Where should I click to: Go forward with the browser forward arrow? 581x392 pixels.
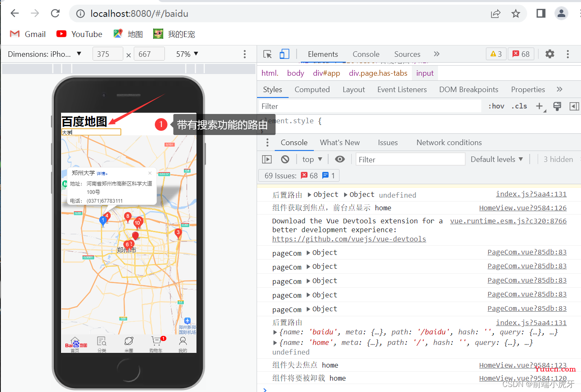[35, 13]
